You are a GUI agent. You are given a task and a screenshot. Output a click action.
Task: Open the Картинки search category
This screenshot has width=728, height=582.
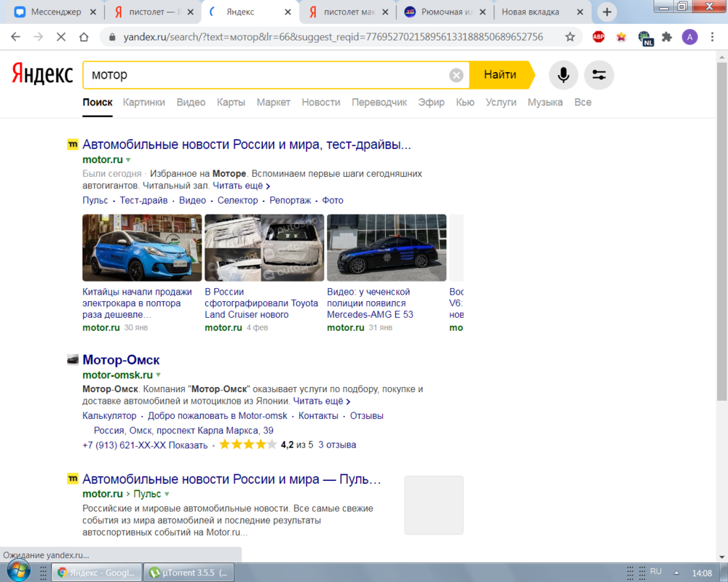pyautogui.click(x=144, y=103)
